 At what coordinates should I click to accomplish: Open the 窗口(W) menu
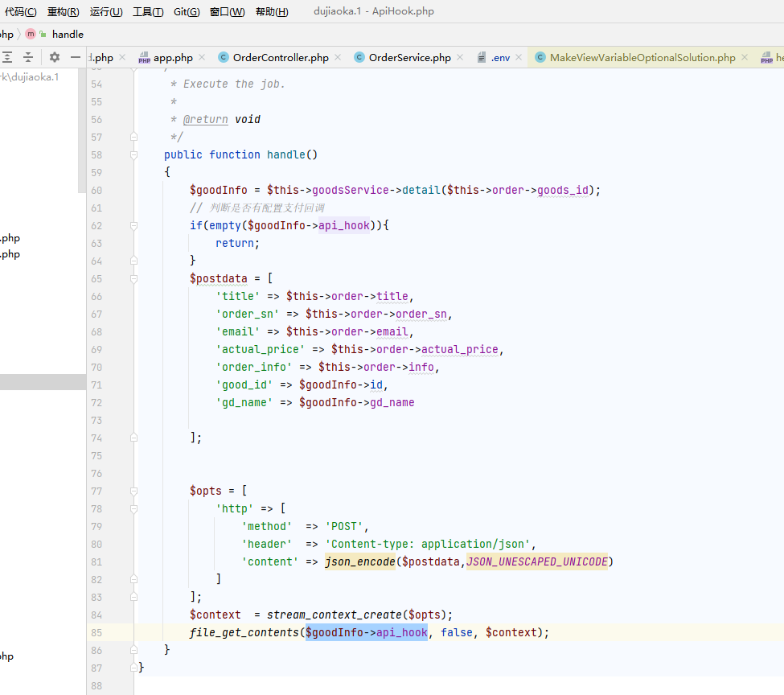(228, 11)
